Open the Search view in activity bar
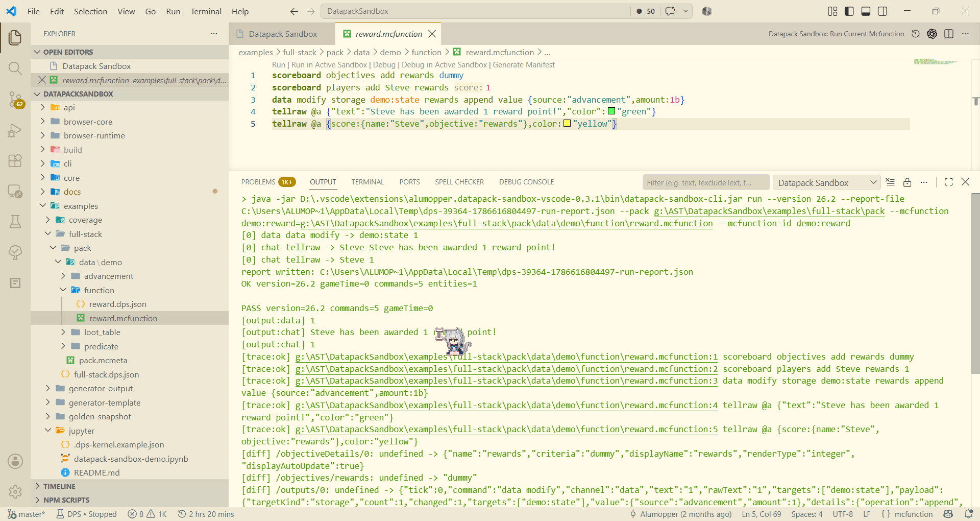The width and height of the screenshot is (980, 521). (15, 68)
